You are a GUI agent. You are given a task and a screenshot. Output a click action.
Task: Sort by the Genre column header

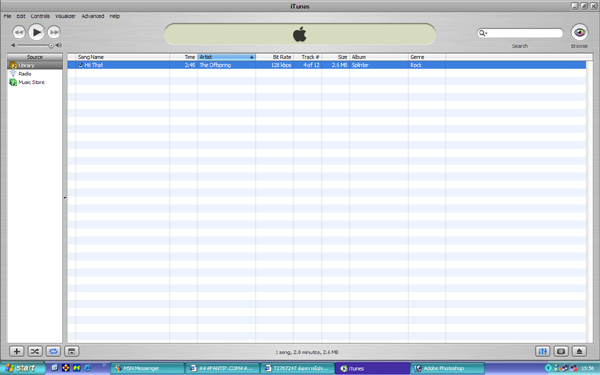(427, 57)
